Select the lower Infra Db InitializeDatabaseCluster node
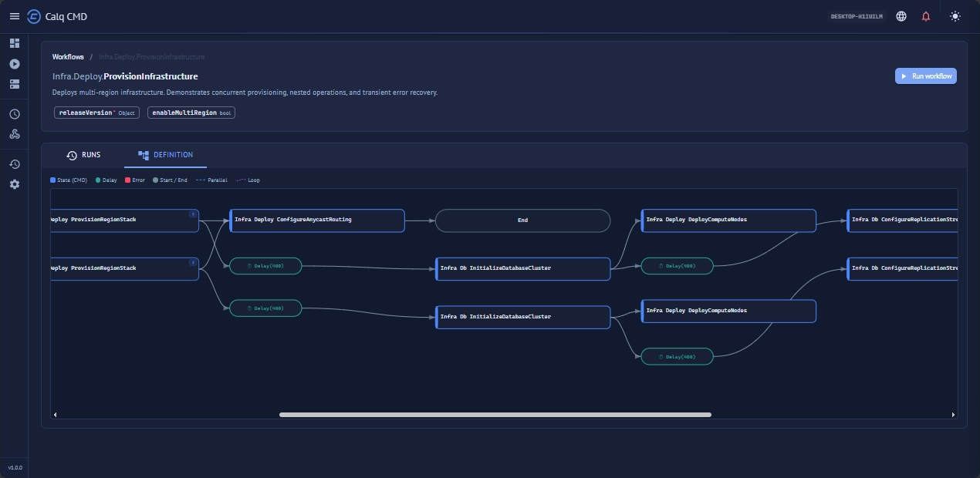This screenshot has height=478, width=980. pyautogui.click(x=522, y=318)
